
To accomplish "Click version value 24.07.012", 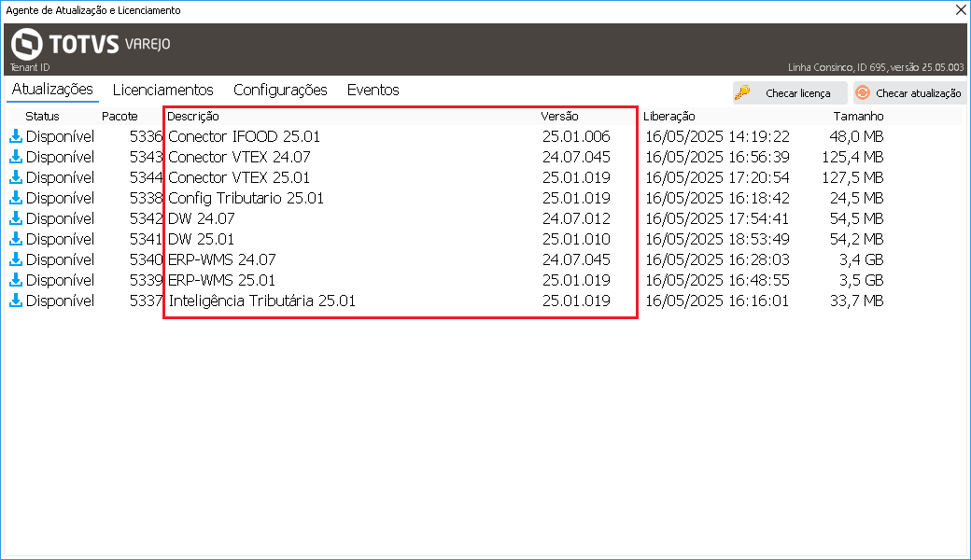I will click(x=576, y=217).
